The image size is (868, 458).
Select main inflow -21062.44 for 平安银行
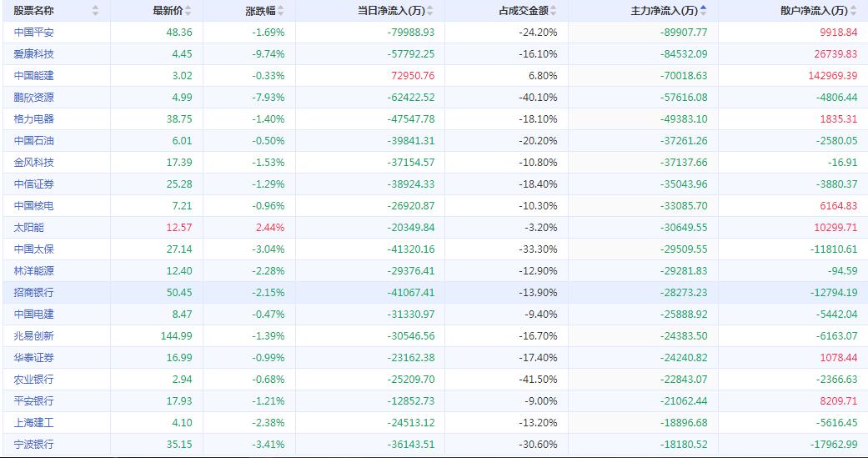(684, 401)
